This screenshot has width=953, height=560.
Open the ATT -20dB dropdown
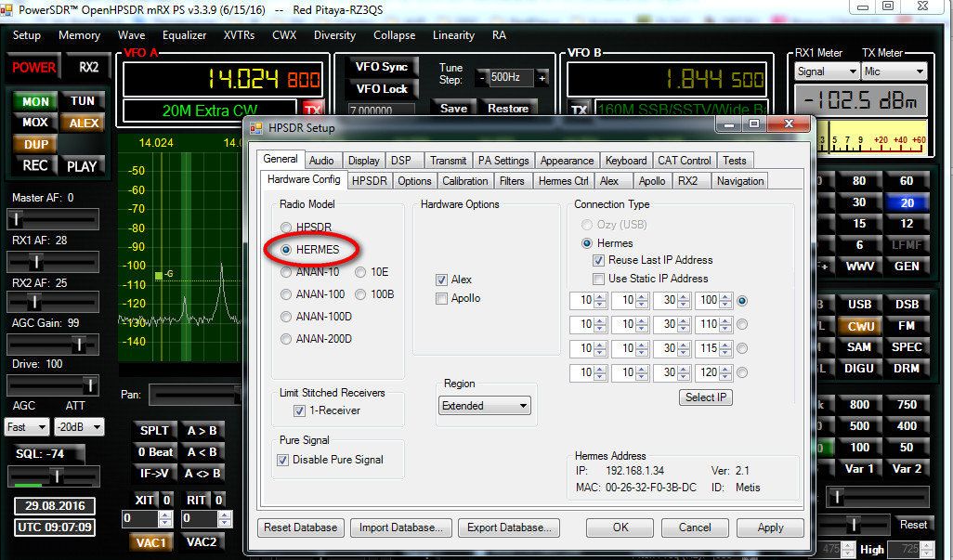[x=79, y=427]
